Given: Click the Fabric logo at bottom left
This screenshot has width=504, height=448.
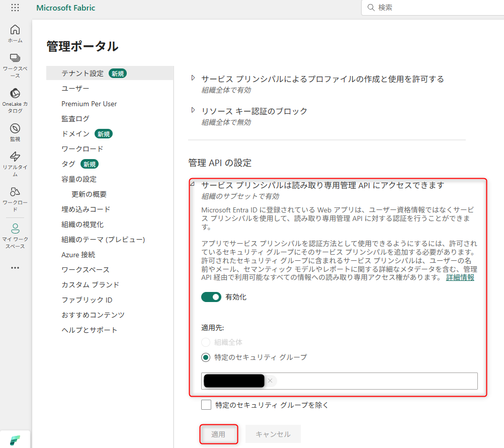Looking at the screenshot, I should (x=15, y=440).
